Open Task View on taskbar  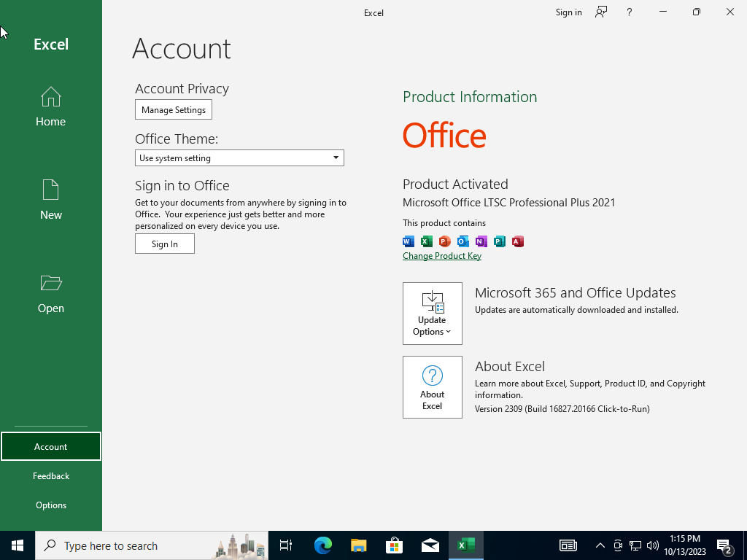pyautogui.click(x=286, y=545)
